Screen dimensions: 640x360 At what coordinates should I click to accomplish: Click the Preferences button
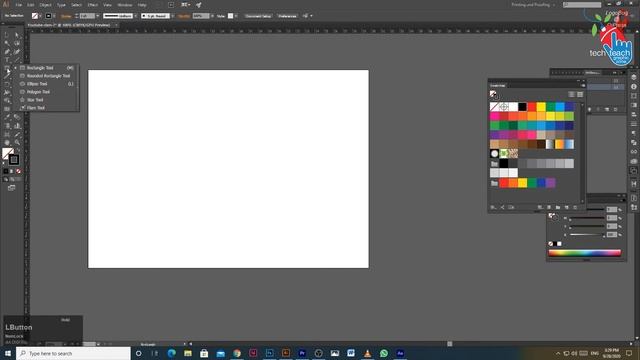(x=287, y=16)
